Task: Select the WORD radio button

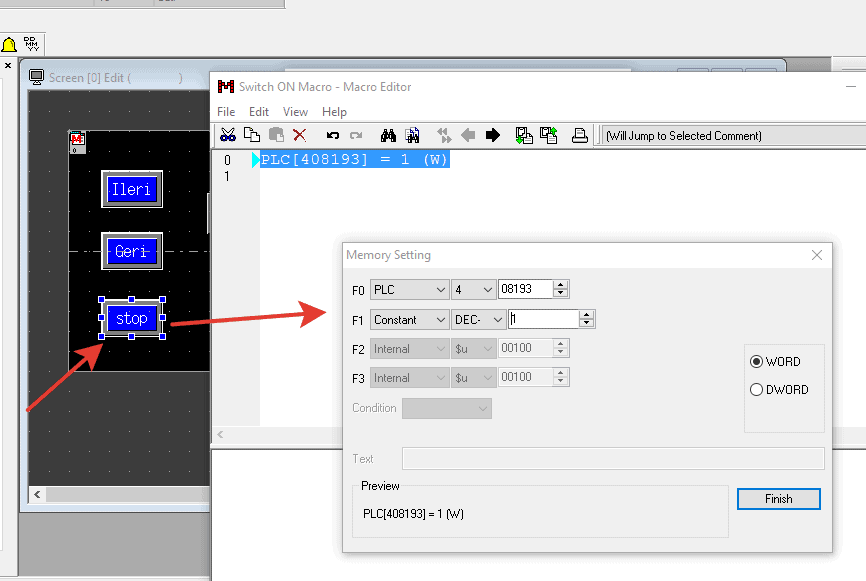Action: coord(757,362)
